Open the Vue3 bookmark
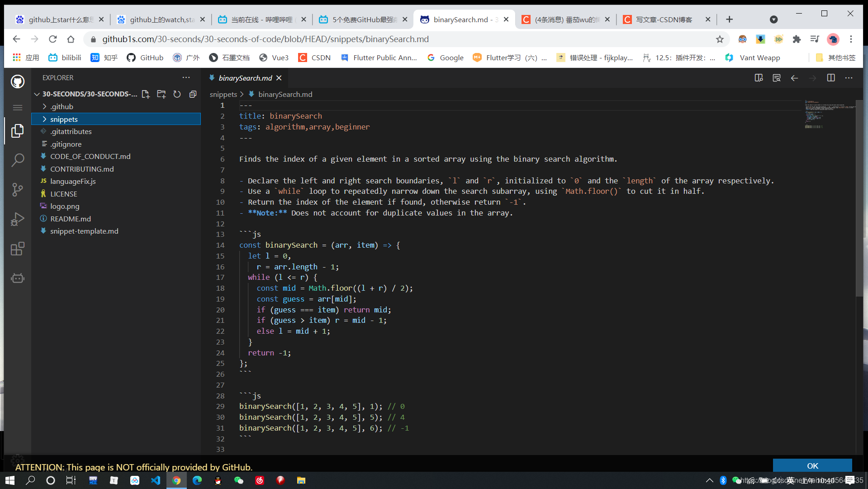The height and width of the screenshot is (489, 868). 274,58
